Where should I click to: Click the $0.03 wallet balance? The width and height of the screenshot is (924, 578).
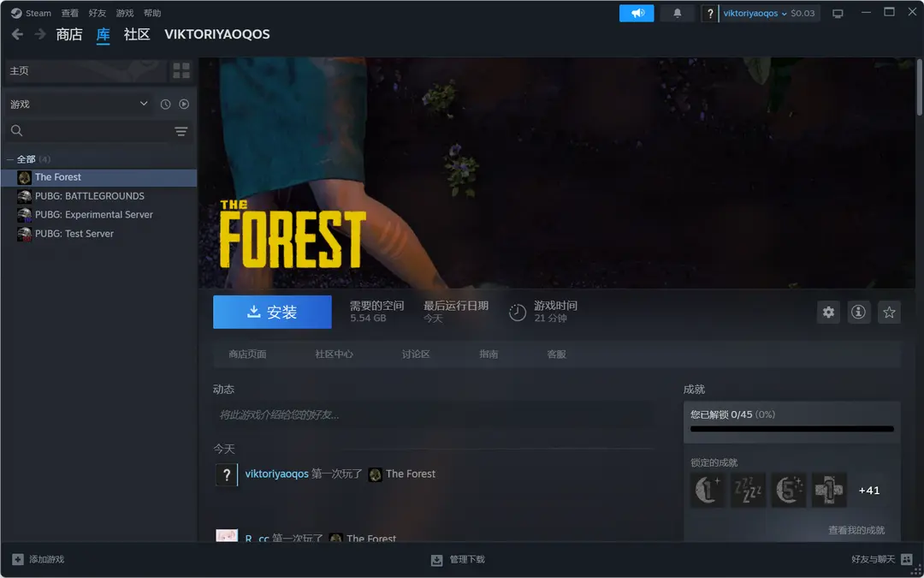click(803, 13)
